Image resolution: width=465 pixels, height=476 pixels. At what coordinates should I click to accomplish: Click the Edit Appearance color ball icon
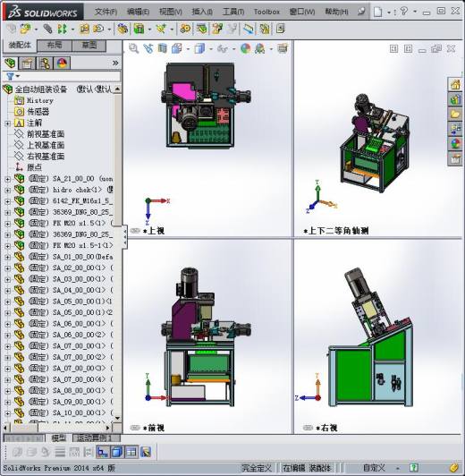point(245,48)
